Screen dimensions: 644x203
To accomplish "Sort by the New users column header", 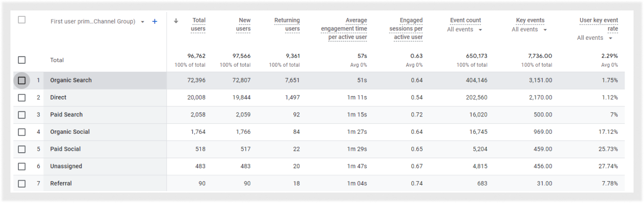I will point(243,25).
